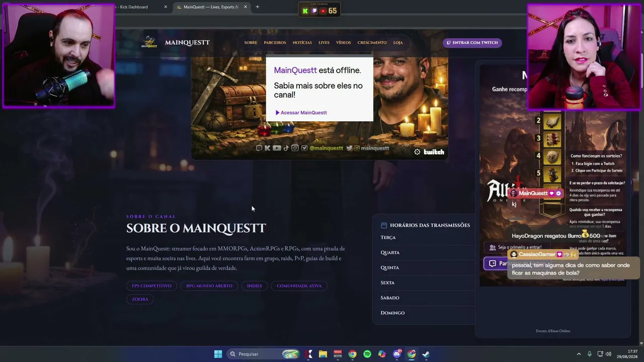Click the microphone tray icon
This screenshot has height=362, width=644.
(590, 354)
